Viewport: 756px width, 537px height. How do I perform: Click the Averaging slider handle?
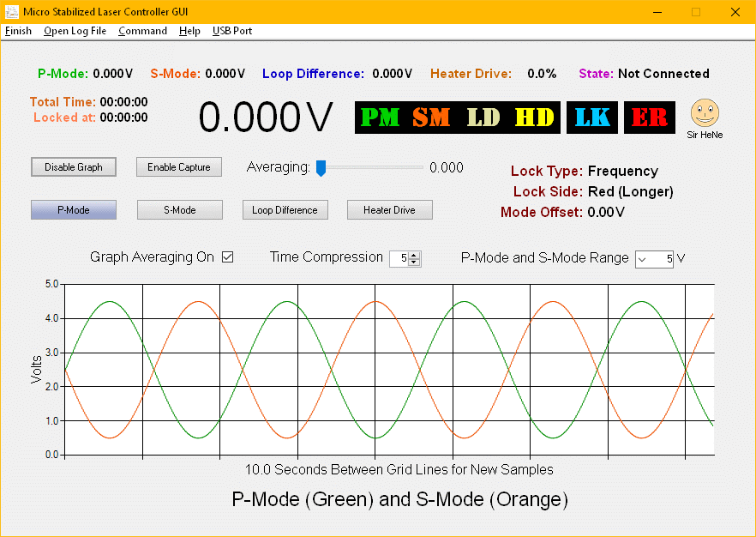321,168
